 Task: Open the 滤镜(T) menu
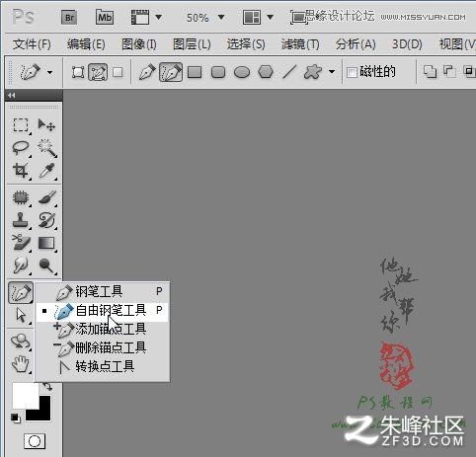(x=300, y=43)
